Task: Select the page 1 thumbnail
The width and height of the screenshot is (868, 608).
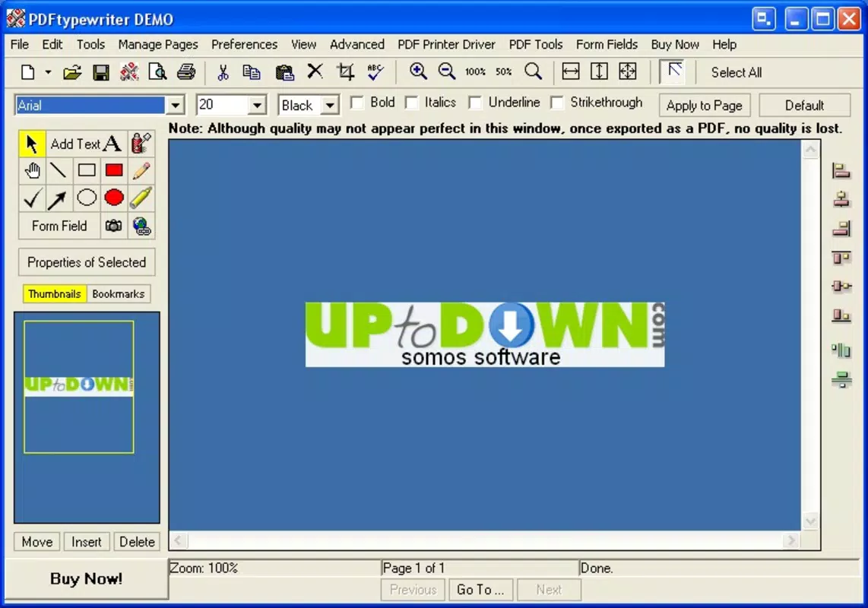Action: point(78,387)
